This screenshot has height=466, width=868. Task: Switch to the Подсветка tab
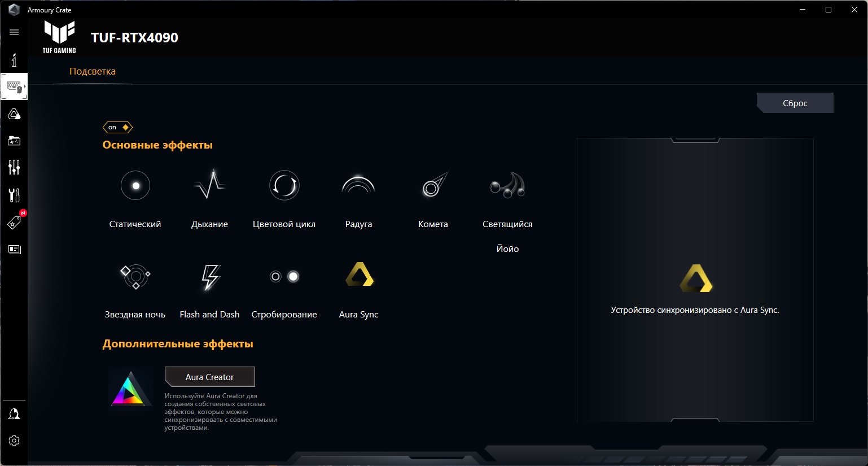pos(93,71)
